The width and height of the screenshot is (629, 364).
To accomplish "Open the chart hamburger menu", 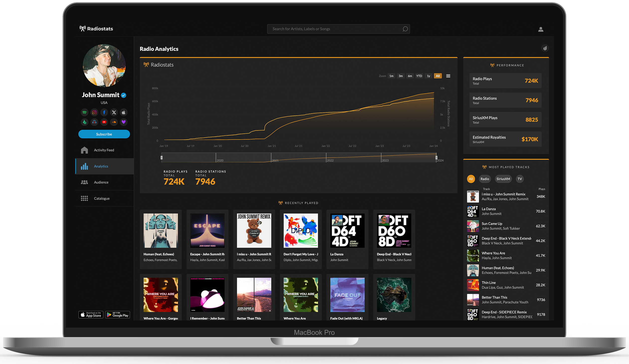I will [448, 76].
